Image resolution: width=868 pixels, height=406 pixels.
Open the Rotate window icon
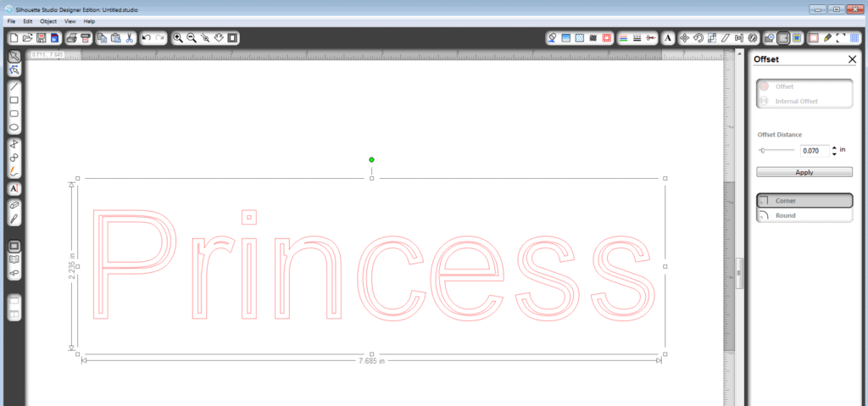coord(698,38)
